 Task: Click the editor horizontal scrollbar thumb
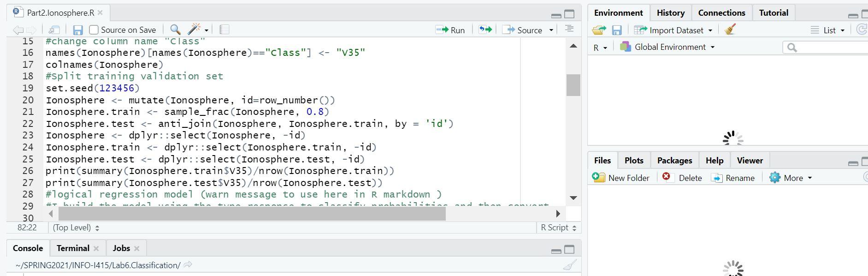[x=252, y=214]
